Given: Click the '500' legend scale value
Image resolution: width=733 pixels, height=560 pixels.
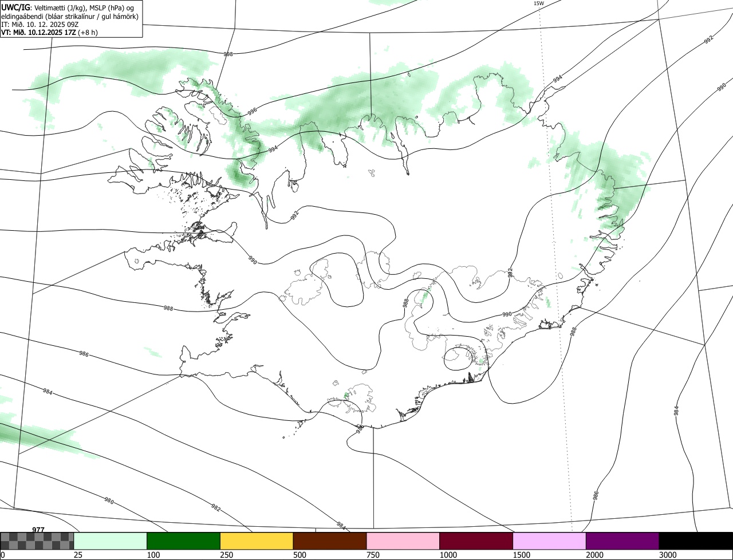Looking at the screenshot, I should click(x=300, y=555).
